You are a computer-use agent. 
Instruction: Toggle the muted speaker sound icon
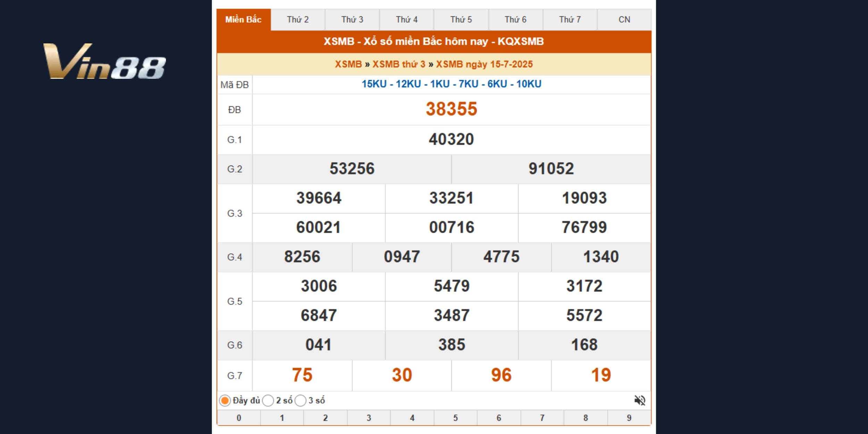click(640, 400)
